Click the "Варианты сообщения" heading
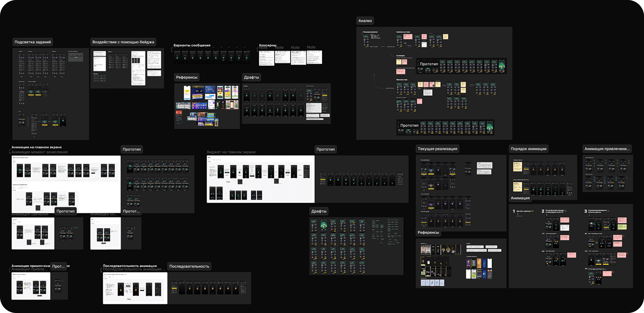The image size is (644, 313). pyautogui.click(x=192, y=46)
